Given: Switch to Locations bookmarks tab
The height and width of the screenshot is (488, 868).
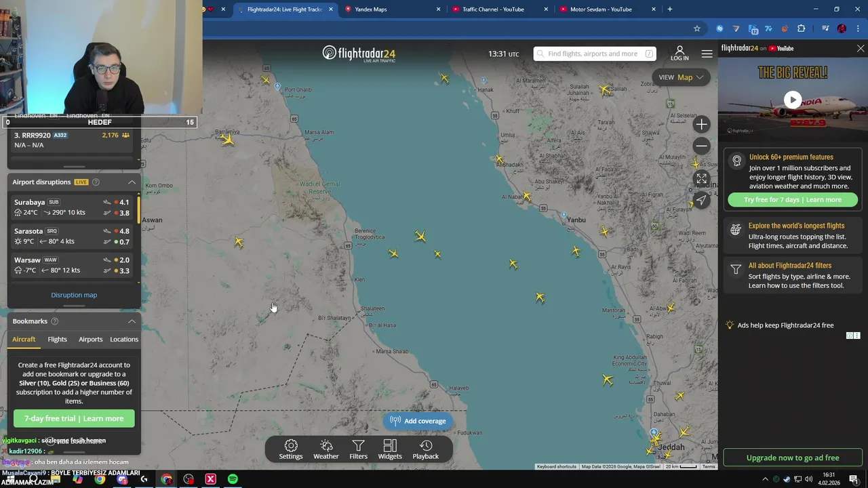Looking at the screenshot, I should tap(124, 340).
